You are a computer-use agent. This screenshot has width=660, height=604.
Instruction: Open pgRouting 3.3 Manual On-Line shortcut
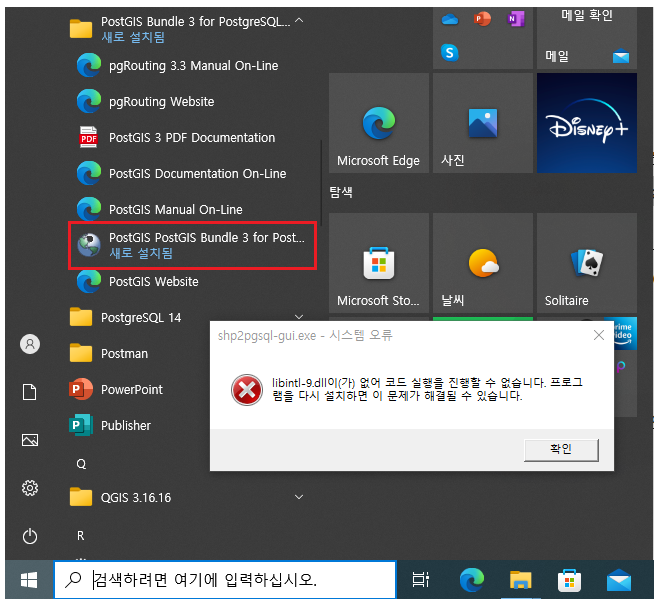tap(192, 66)
